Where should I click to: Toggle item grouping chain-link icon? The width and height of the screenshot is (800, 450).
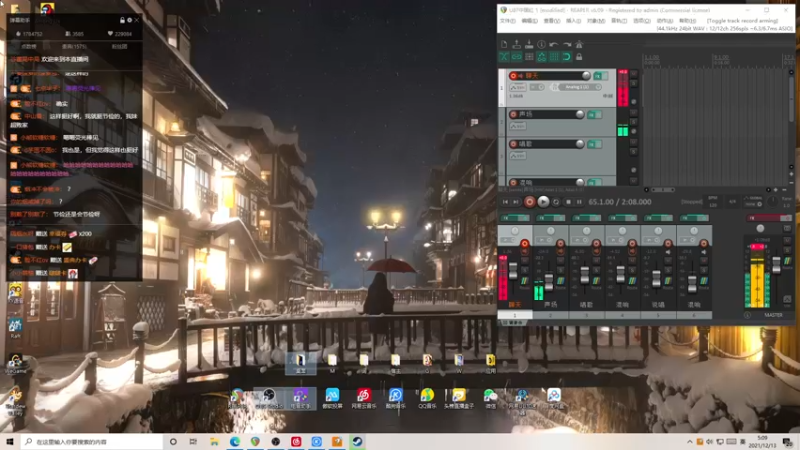(x=516, y=57)
